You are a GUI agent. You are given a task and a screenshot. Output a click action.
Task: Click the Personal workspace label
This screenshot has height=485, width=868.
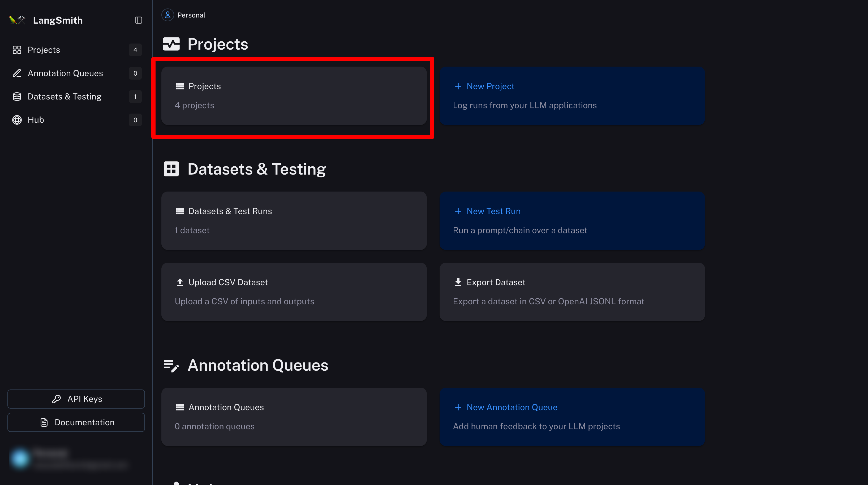point(191,15)
